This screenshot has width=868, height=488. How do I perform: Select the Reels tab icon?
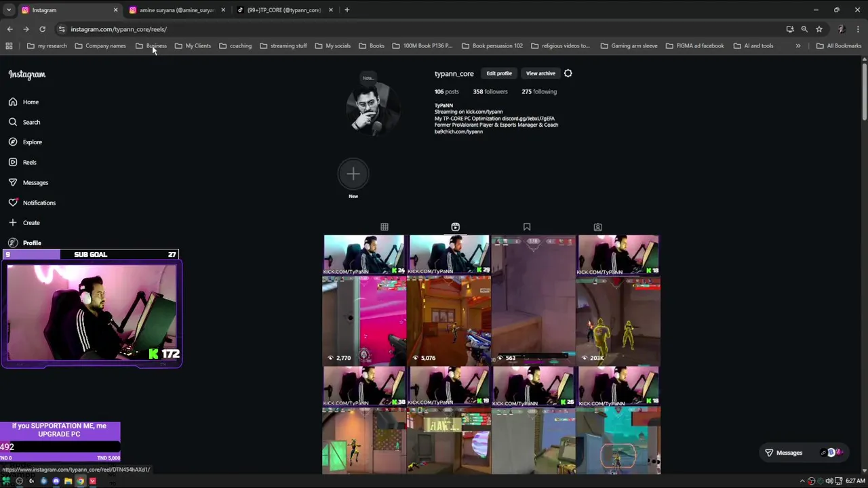pos(456,227)
